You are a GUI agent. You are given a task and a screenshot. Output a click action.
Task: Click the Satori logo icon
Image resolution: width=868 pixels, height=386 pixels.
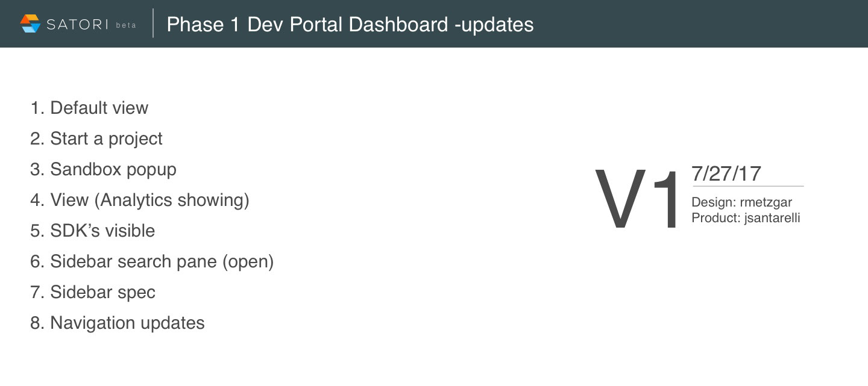[x=30, y=23]
